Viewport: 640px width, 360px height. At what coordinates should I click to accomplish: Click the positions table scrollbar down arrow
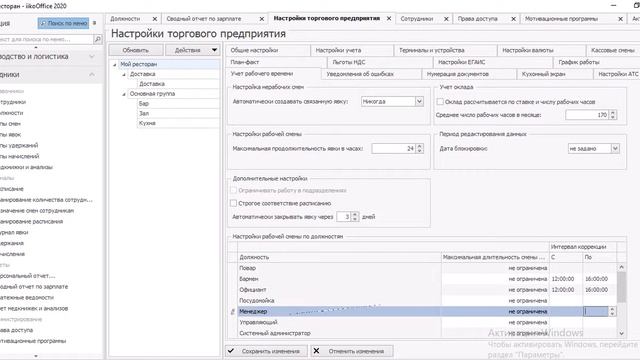pos(622,333)
